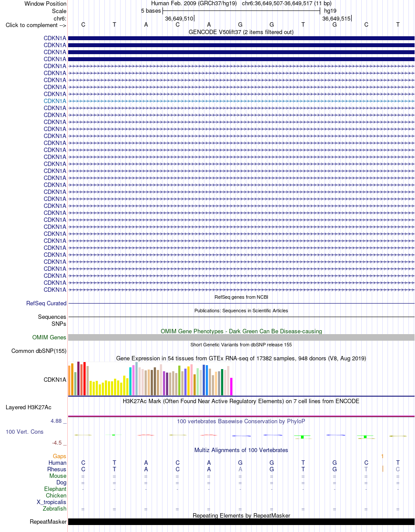Click the -4.5 lower scale value
This screenshot has height=532, width=415.
(x=57, y=442)
